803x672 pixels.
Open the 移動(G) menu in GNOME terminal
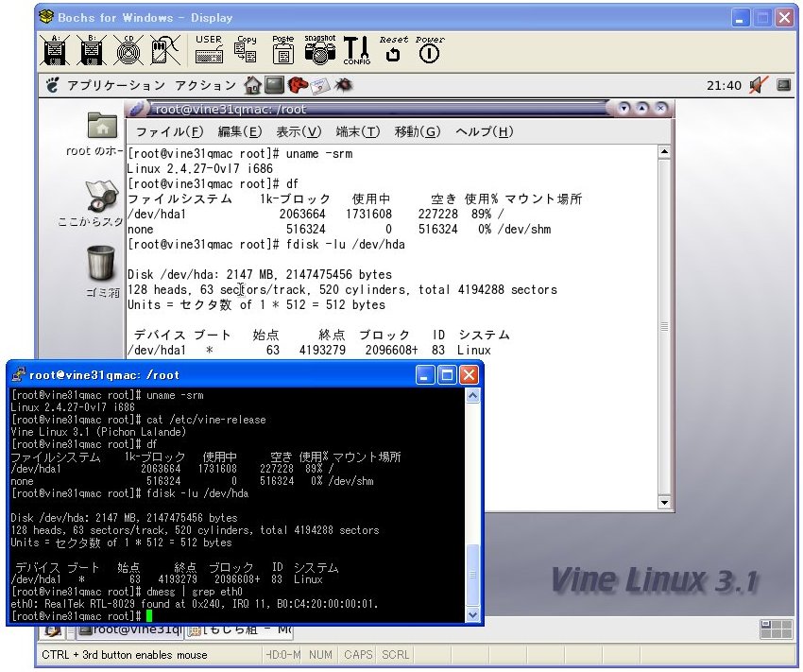[418, 132]
